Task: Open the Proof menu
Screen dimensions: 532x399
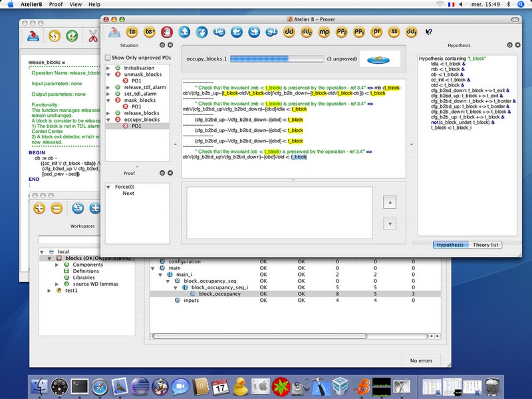Action: 56,5
